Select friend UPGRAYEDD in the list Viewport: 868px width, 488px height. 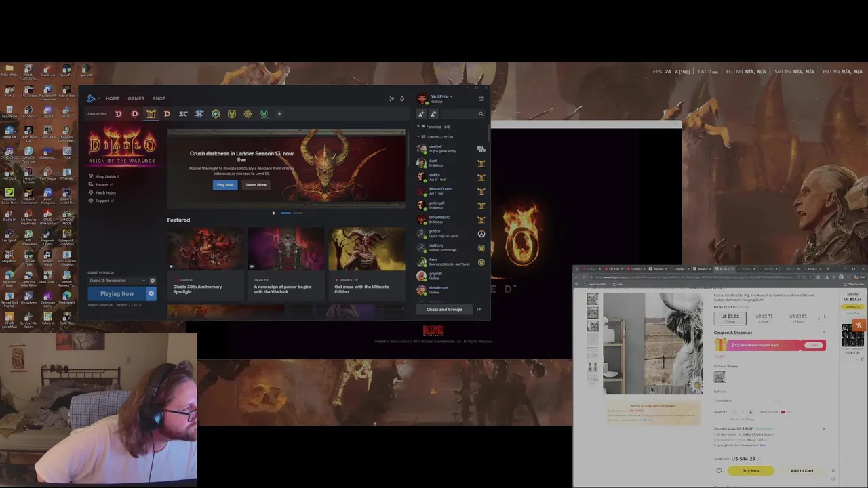(451, 220)
